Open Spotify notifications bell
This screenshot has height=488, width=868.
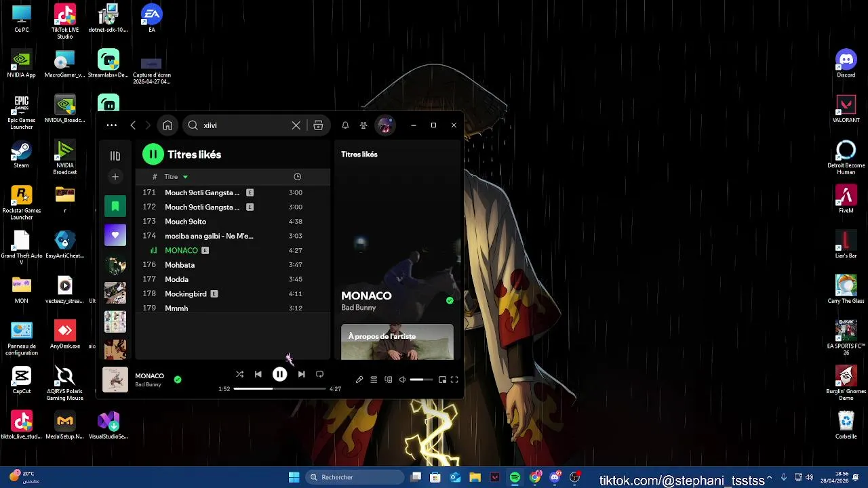[x=345, y=125]
